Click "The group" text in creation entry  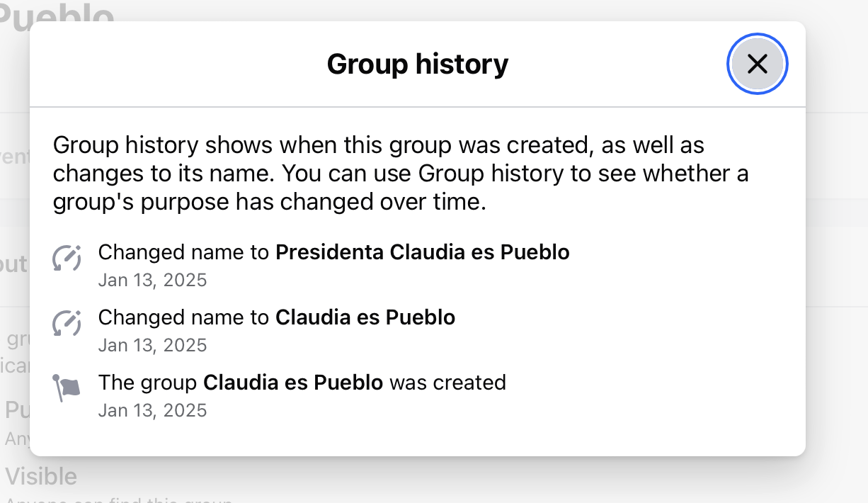147,383
